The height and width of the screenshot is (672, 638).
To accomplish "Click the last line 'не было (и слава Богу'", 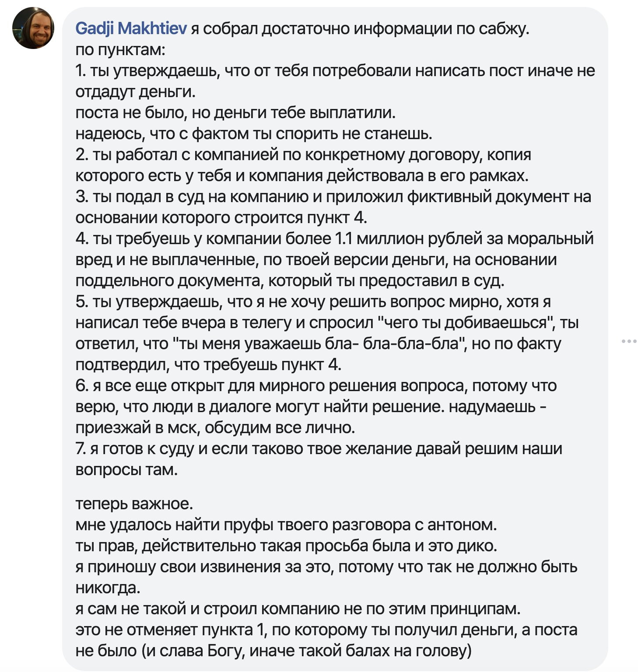I will tap(273, 651).
